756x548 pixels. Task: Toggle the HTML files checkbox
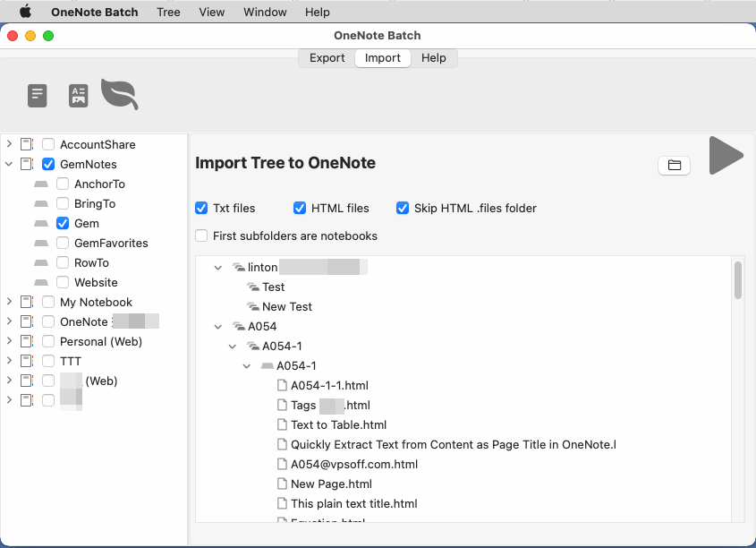tap(300, 208)
